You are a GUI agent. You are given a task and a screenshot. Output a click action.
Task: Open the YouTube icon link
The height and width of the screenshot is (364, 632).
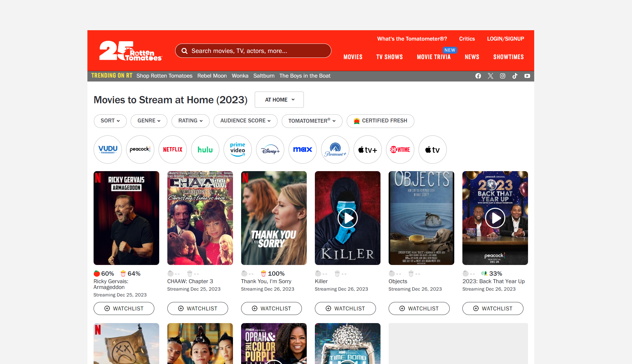(527, 76)
